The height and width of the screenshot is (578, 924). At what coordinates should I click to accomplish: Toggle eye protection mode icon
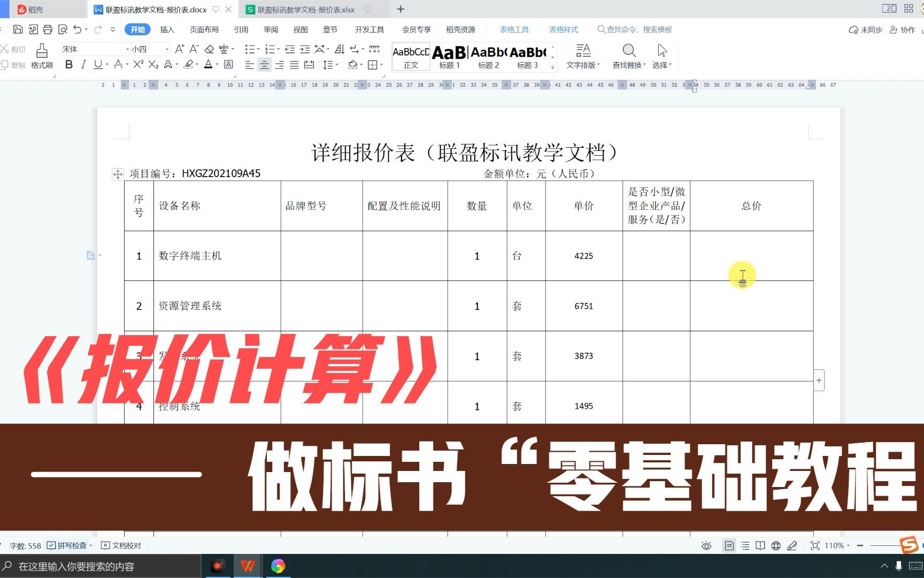(x=706, y=546)
